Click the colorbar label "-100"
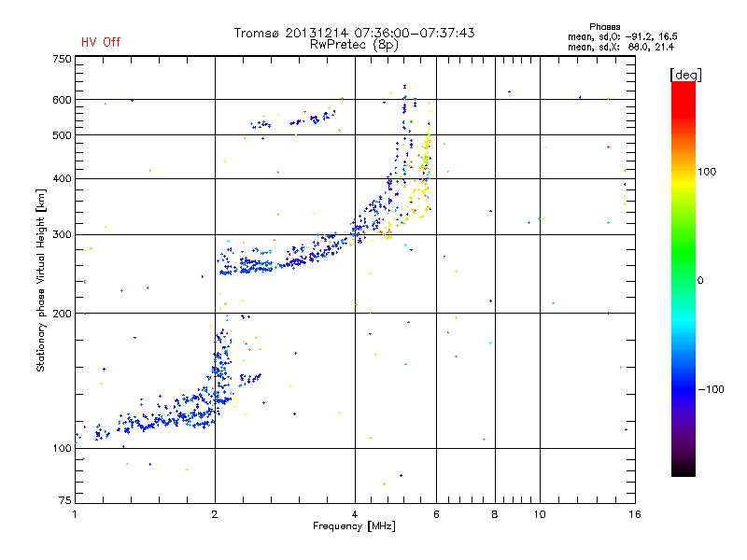The image size is (747, 560). point(711,389)
